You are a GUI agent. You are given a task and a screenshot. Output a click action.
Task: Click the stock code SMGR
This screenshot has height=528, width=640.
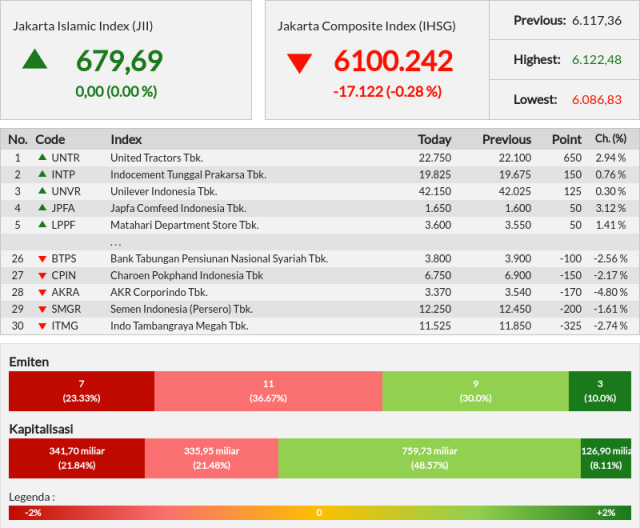point(66,309)
